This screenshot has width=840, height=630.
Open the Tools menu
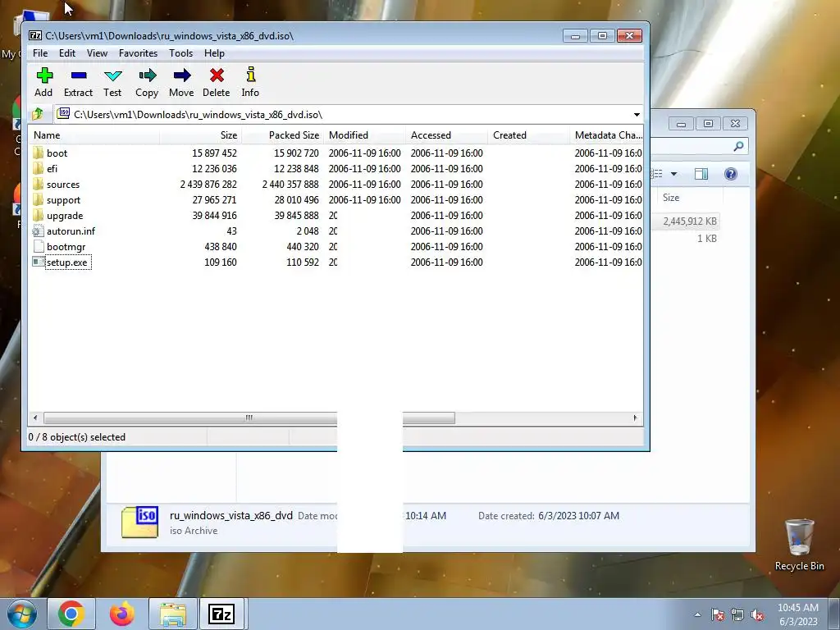[181, 53]
